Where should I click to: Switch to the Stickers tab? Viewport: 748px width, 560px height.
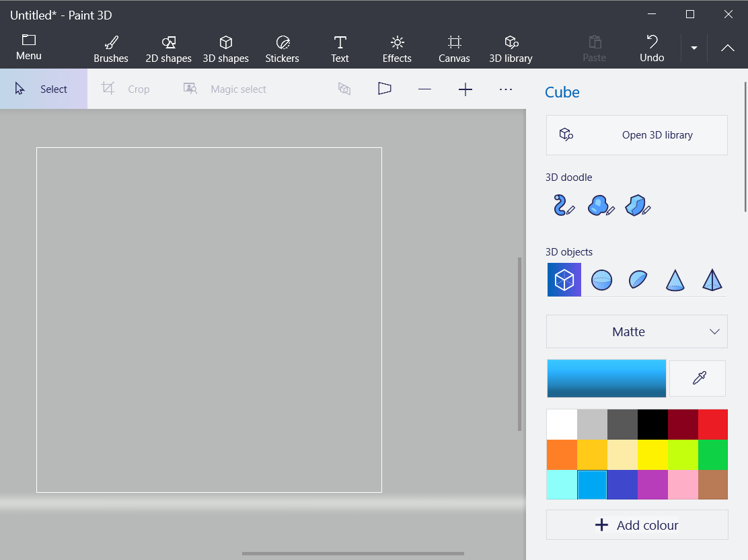click(282, 48)
